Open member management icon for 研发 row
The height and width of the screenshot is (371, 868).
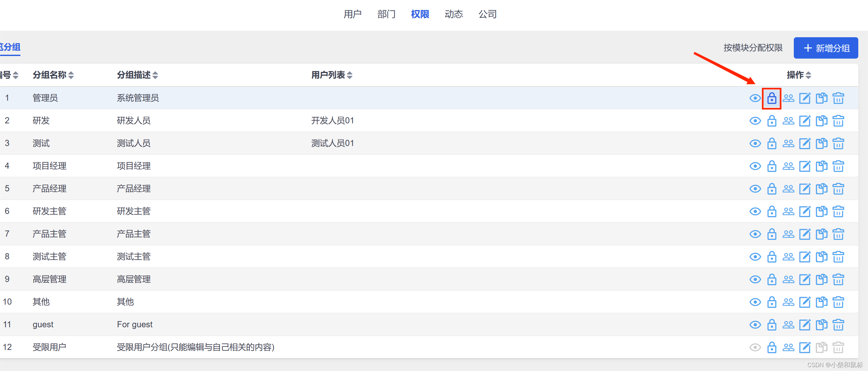pyautogui.click(x=788, y=121)
